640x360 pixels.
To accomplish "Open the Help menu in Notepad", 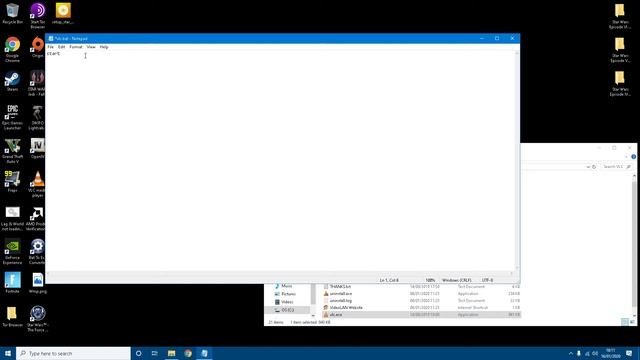I will click(104, 47).
